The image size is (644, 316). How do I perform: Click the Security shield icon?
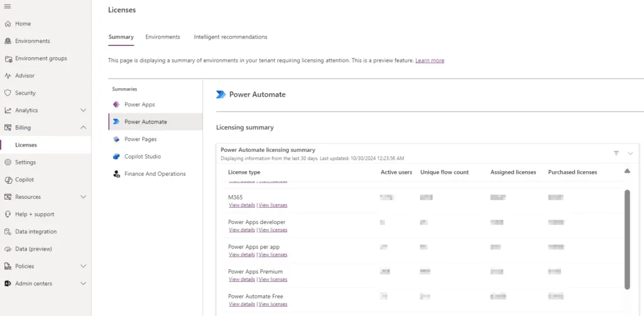click(x=8, y=93)
